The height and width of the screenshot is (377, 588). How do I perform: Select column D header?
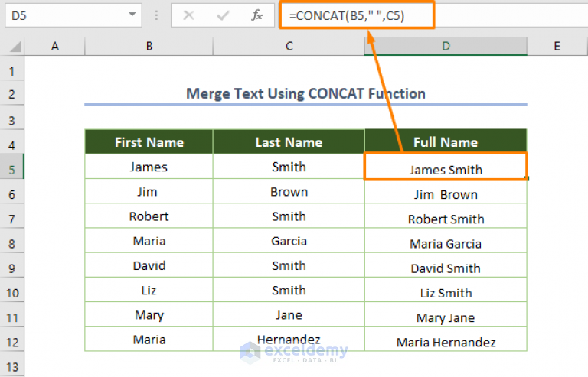click(x=446, y=47)
